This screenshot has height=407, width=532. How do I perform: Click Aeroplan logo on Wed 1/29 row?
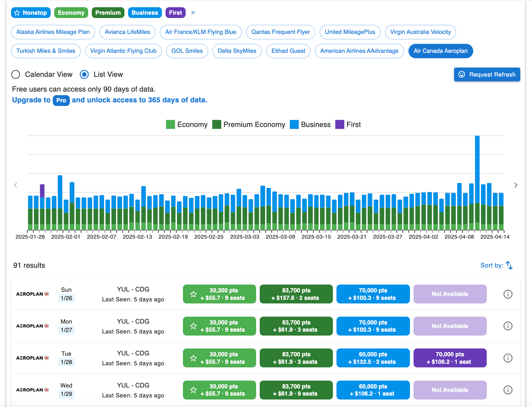coord(32,390)
